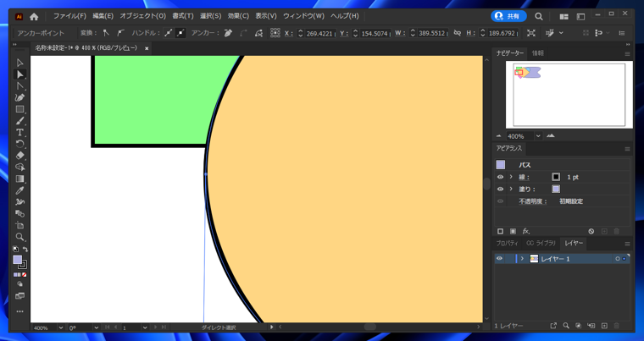Image resolution: width=644 pixels, height=341 pixels.
Task: Click the search magnifier icon at top
Action: click(x=539, y=16)
